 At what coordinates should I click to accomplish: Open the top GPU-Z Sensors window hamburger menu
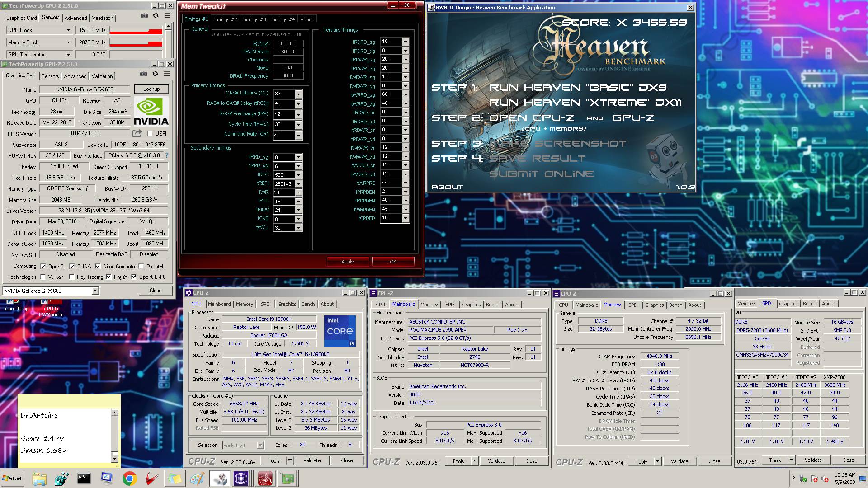pyautogui.click(x=167, y=16)
